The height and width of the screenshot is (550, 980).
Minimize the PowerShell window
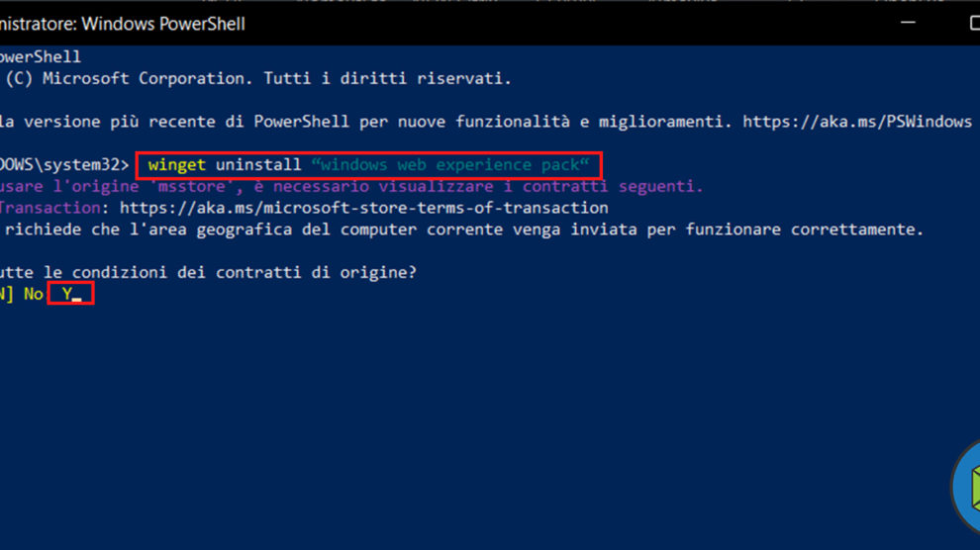[908, 23]
